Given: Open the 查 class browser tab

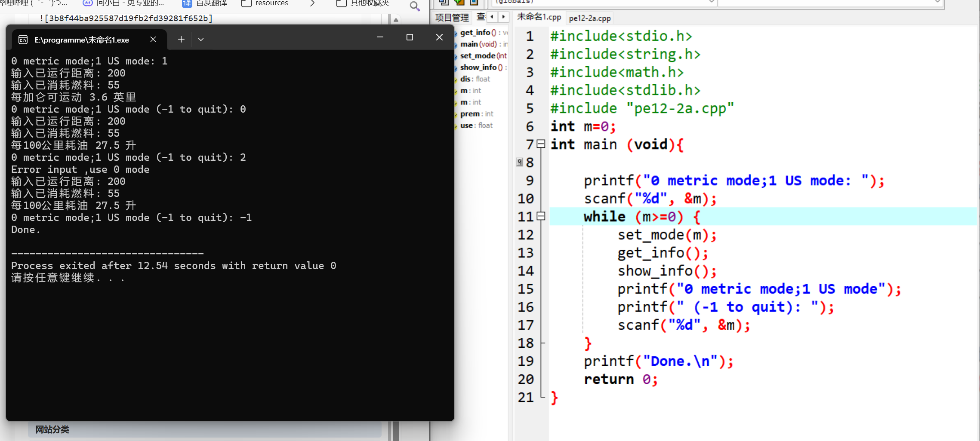Looking at the screenshot, I should click(x=481, y=17).
